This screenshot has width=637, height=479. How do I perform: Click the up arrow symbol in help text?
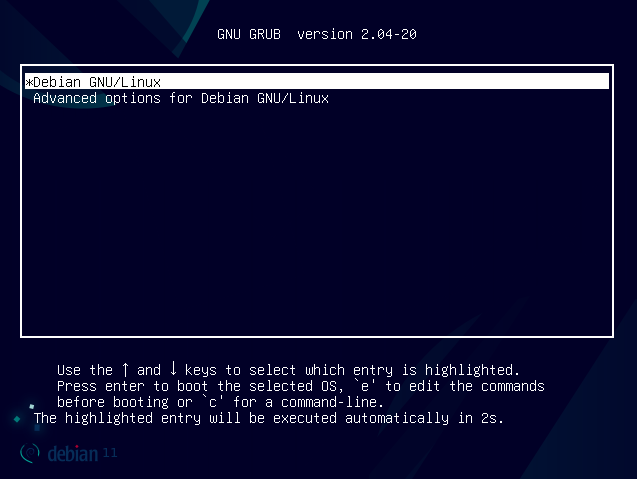pyautogui.click(x=125, y=369)
